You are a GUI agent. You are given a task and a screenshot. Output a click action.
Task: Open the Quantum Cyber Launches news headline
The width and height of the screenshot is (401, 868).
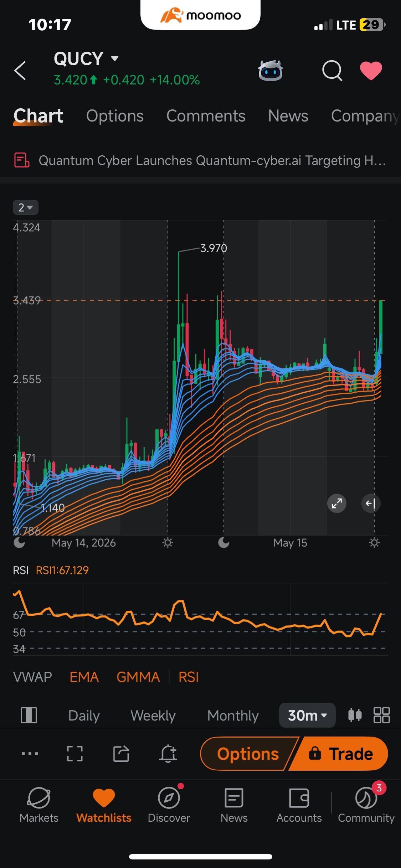(212, 160)
